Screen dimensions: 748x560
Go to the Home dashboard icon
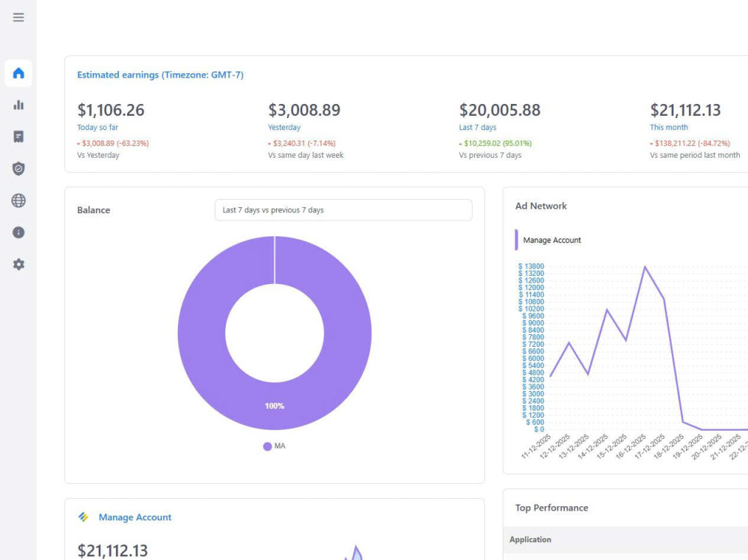click(x=19, y=73)
